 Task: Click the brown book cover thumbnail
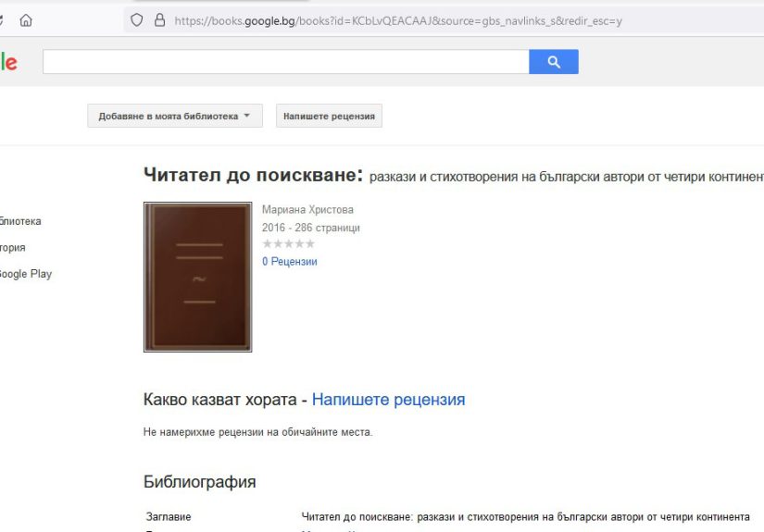pos(198,277)
